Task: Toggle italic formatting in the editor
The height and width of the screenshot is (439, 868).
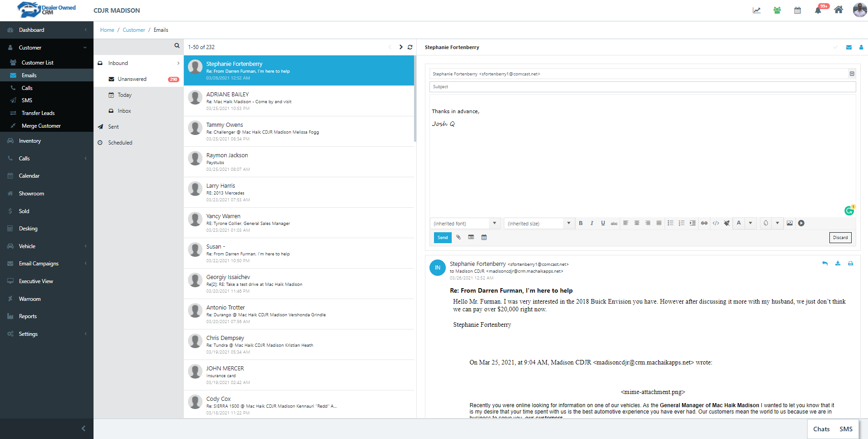Action: [592, 223]
